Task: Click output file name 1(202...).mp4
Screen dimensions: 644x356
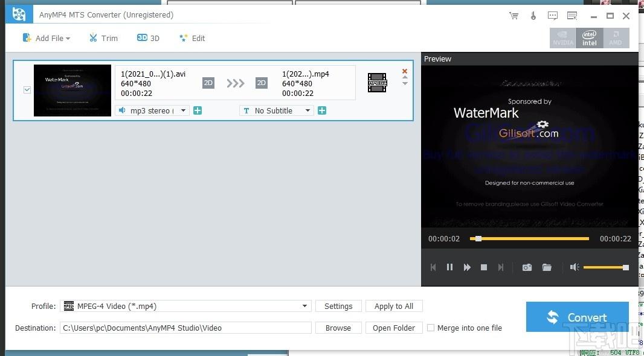Action: (306, 74)
